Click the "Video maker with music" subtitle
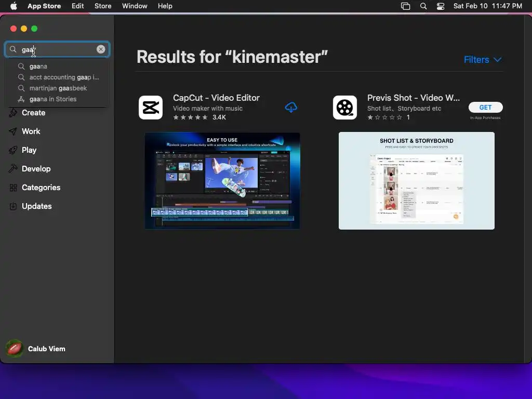532x399 pixels. point(208,109)
